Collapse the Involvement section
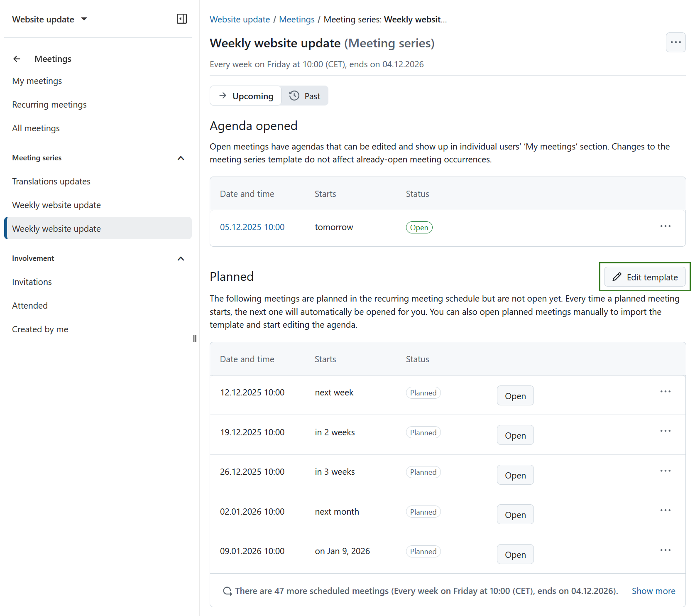The image size is (695, 616). coord(181,258)
